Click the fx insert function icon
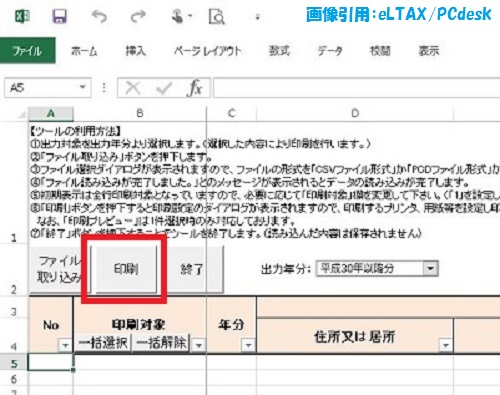This screenshot has width=500, height=395. [x=195, y=88]
